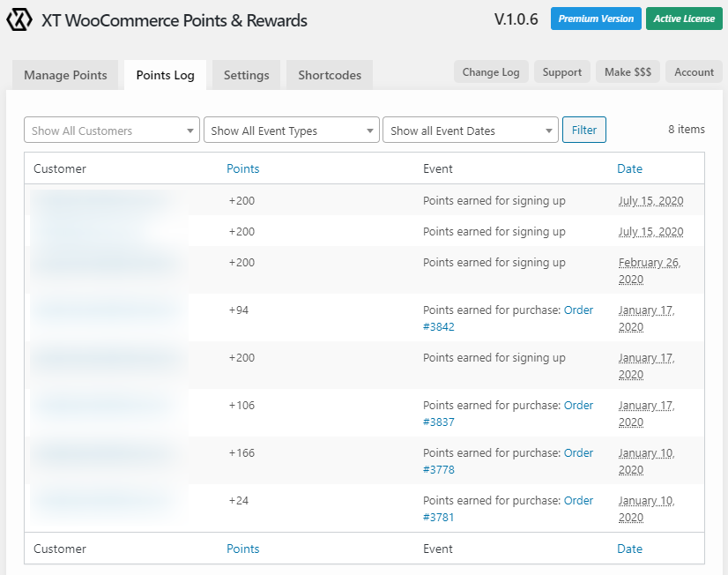Open the Make $$$ button

tap(628, 72)
